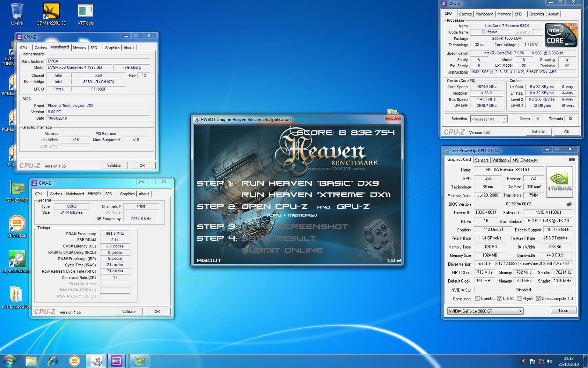Screen dimensions: 588x368
Task: Click the GPU-Z screenshot camera icon
Action: pyautogui.click(x=572, y=159)
